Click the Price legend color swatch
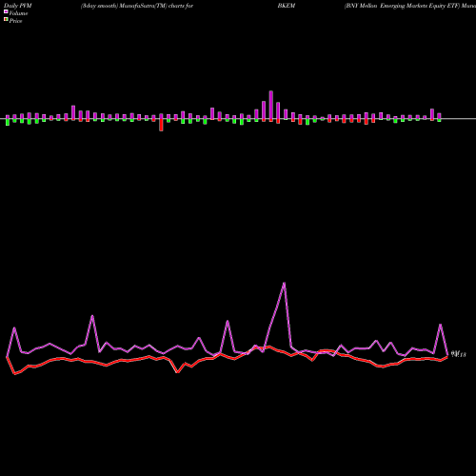The image size is (476, 476). [x=6, y=19]
